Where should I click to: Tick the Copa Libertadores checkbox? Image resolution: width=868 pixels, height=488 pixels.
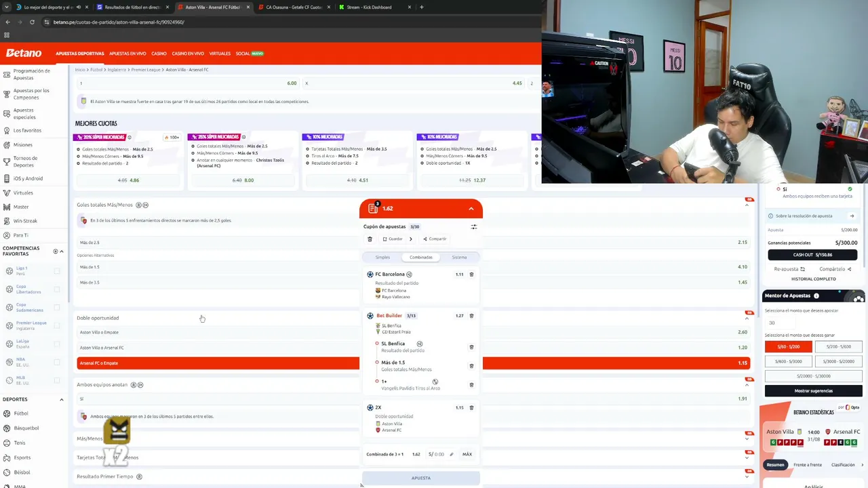pos(57,289)
